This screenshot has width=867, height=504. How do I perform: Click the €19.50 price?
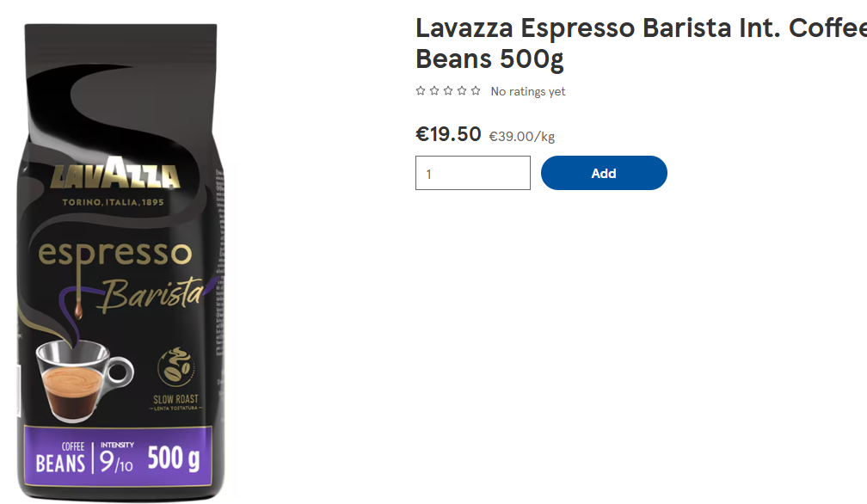click(x=448, y=134)
